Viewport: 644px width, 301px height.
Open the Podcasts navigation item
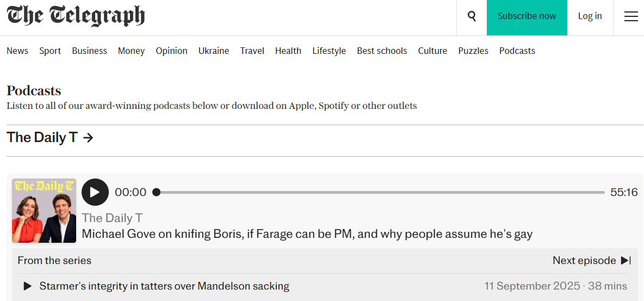pos(517,51)
